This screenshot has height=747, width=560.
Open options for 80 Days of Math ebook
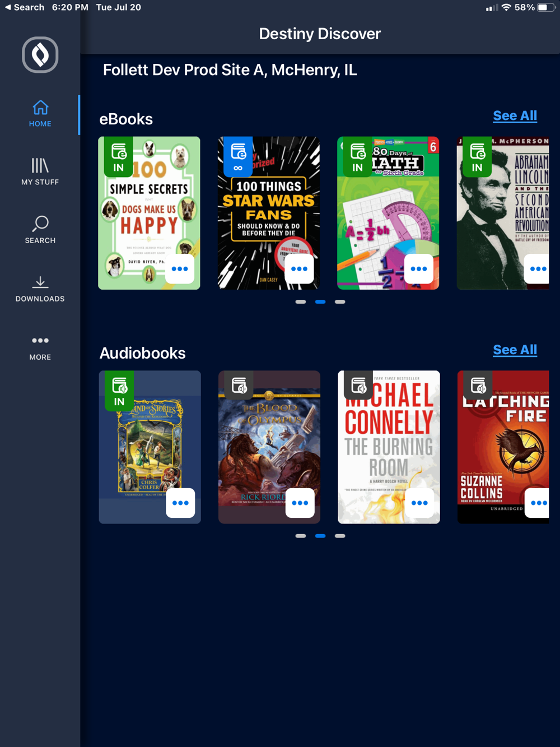(x=419, y=269)
